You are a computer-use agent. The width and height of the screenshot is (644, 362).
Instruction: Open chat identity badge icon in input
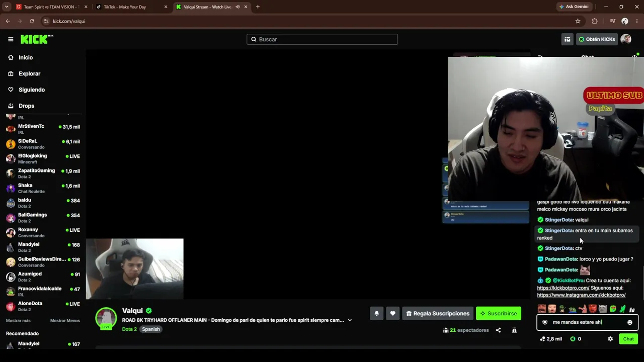(545, 322)
